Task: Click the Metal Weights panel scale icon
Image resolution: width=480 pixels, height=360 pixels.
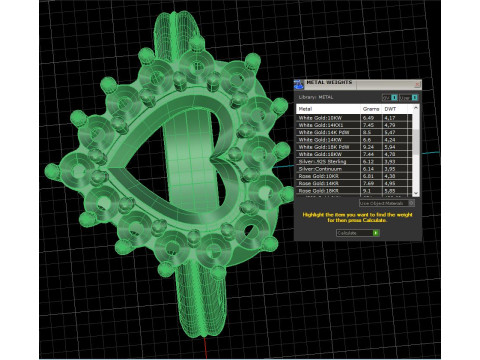Action: [x=299, y=85]
